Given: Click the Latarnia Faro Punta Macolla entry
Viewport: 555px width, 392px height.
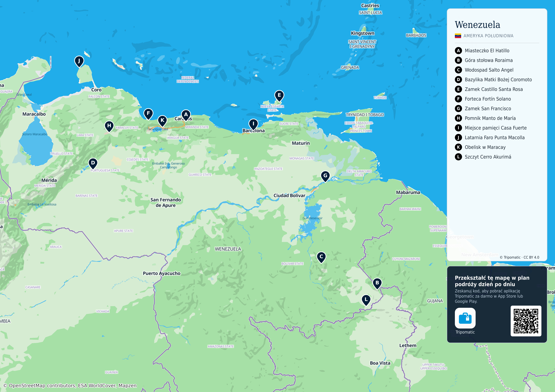Looking at the screenshot, I should [x=495, y=138].
